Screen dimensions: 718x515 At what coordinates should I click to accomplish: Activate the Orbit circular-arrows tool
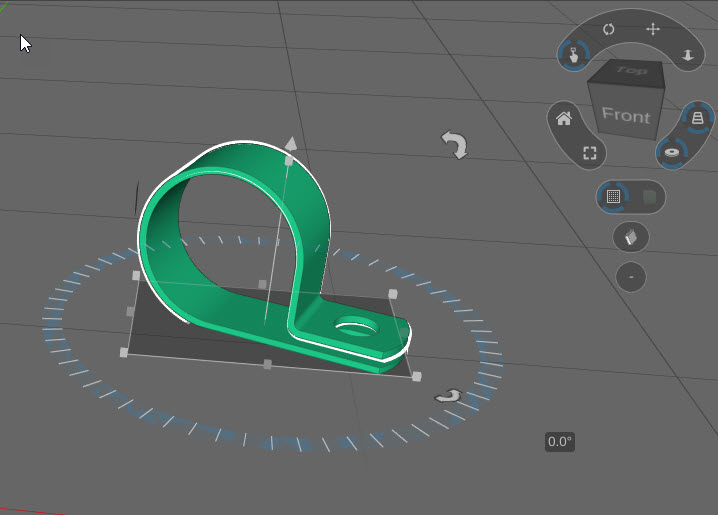tap(608, 29)
